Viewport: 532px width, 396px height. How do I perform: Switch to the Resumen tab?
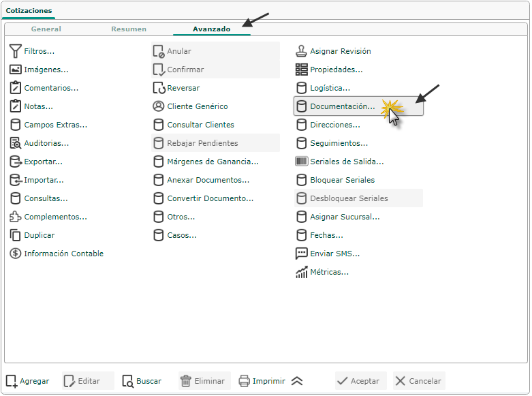pos(129,29)
